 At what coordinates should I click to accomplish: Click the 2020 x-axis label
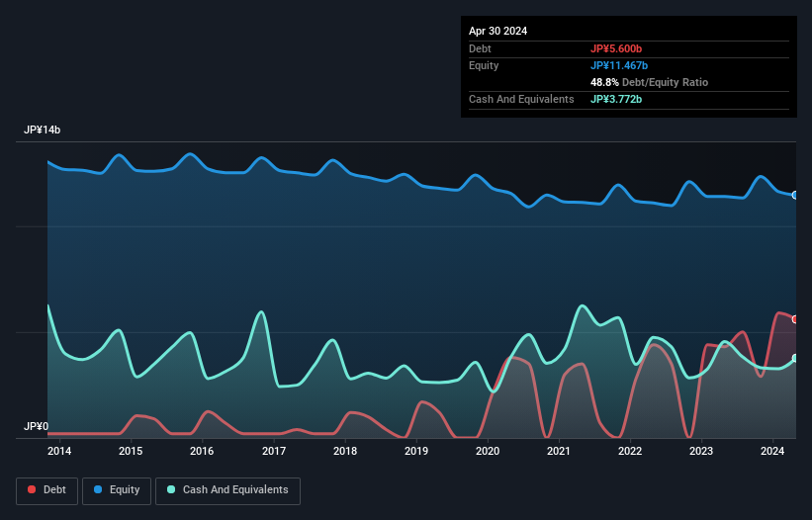pos(488,451)
